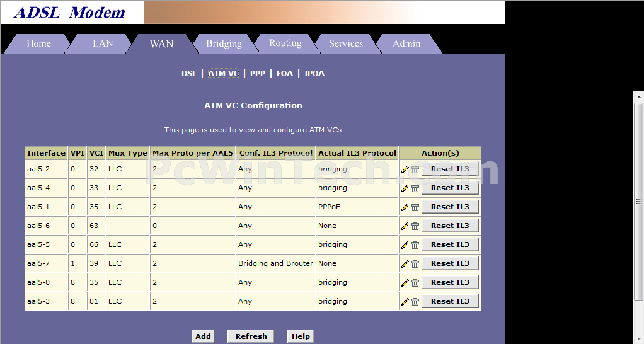644x344 pixels.
Task: Open the Bridging tab
Action: (x=224, y=43)
